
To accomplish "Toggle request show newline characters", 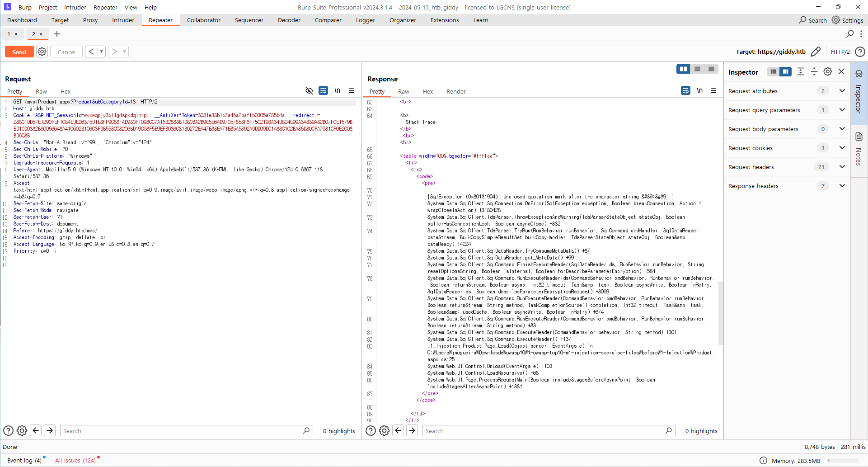I will [x=337, y=90].
